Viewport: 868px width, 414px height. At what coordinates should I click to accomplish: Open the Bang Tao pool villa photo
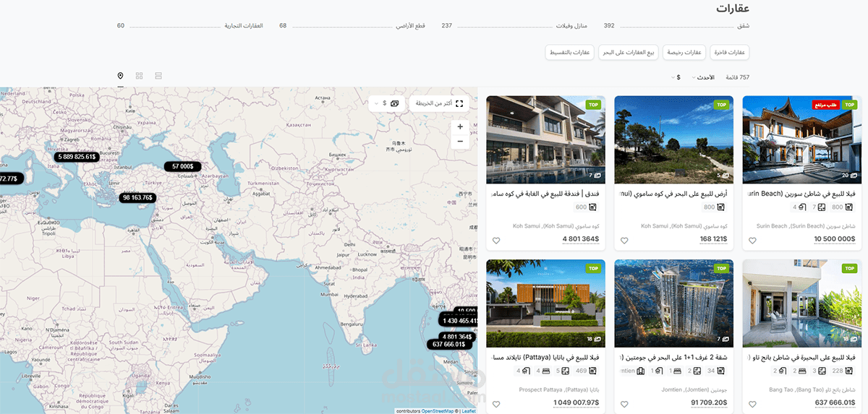801,303
